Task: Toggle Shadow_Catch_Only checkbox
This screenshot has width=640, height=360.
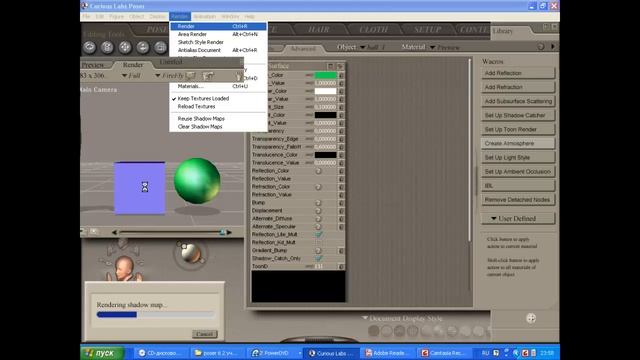Action: [x=319, y=258]
